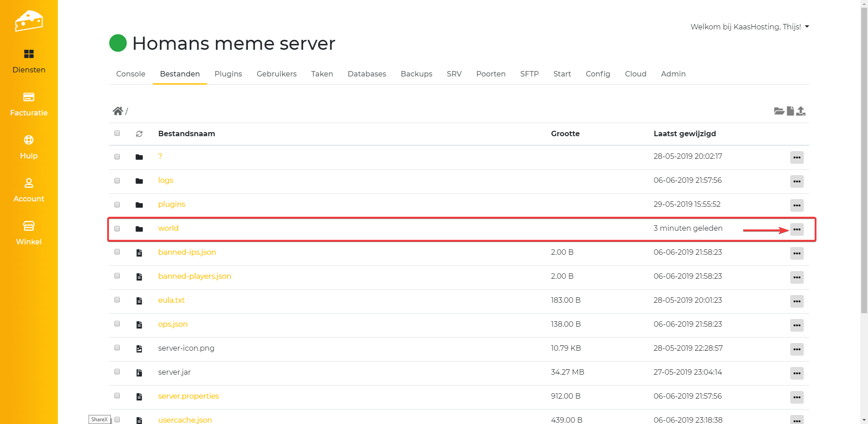Open Diensten in the sidebar

29,61
